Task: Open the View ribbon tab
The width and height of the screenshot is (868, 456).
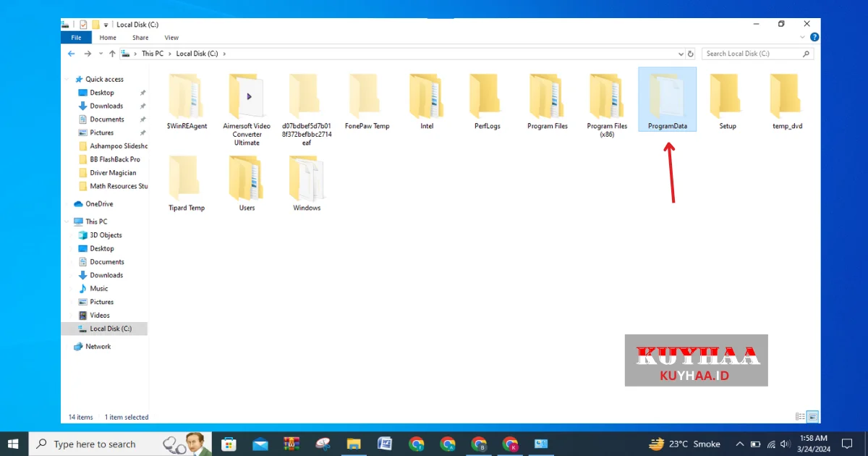Action: [171, 38]
